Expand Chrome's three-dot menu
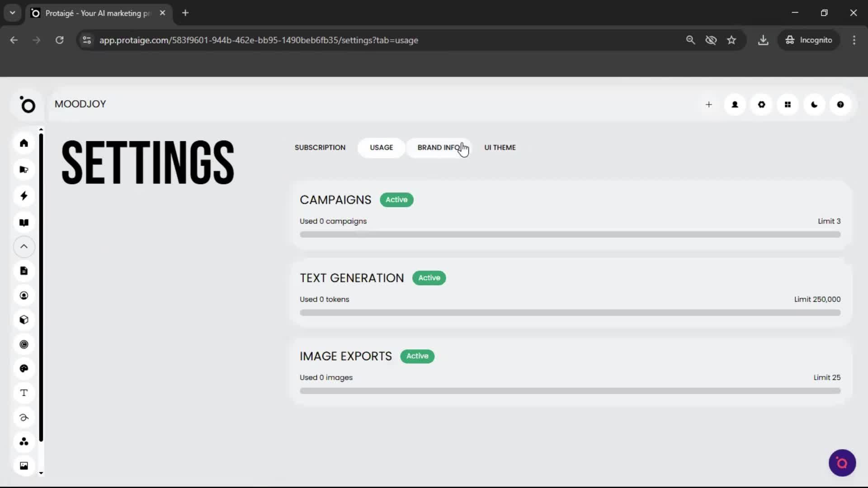The image size is (868, 488). pyautogui.click(x=854, y=40)
